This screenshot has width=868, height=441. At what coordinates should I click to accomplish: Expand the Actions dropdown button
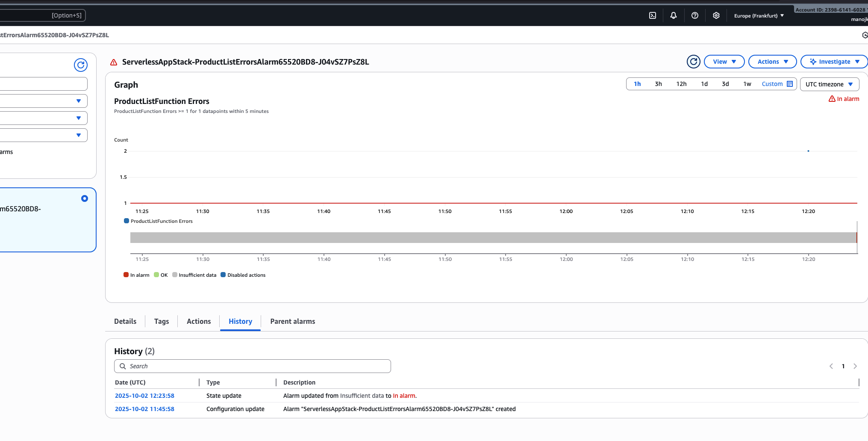coord(773,62)
